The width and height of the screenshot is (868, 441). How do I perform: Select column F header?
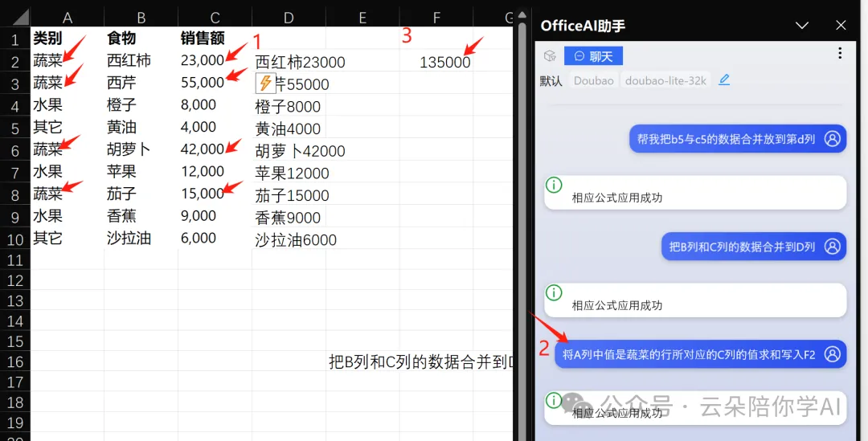coord(436,18)
